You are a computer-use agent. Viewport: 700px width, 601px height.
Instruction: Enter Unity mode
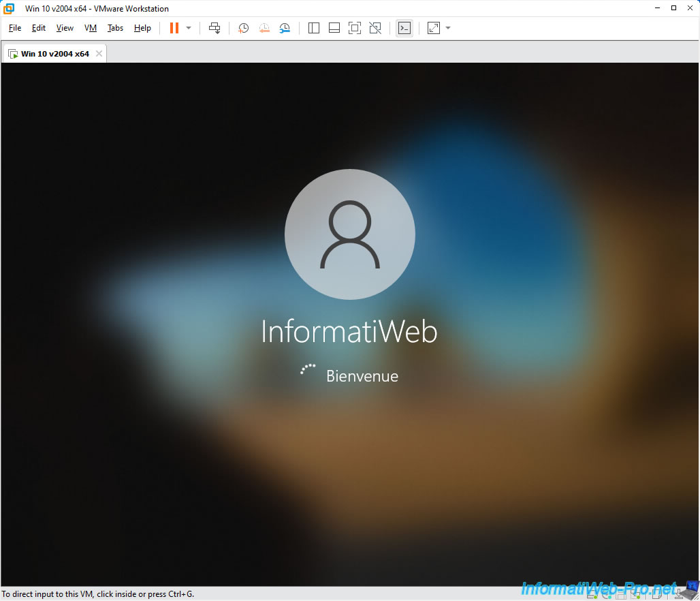tap(375, 28)
